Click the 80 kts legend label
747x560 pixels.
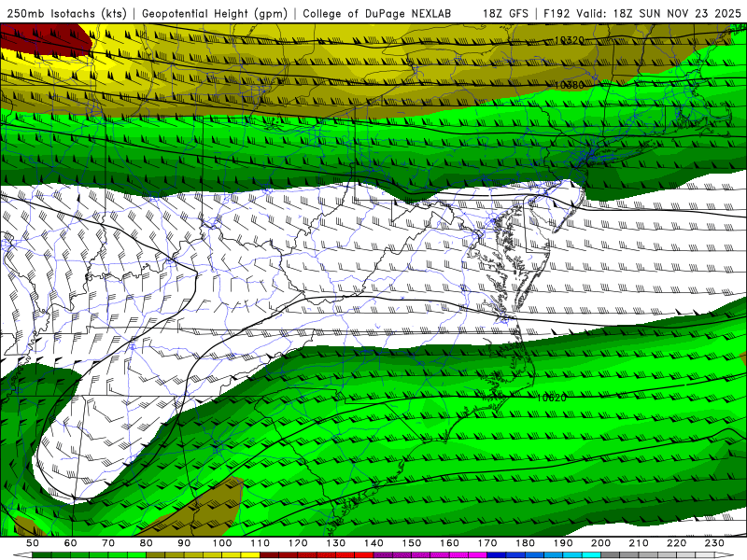(147, 543)
